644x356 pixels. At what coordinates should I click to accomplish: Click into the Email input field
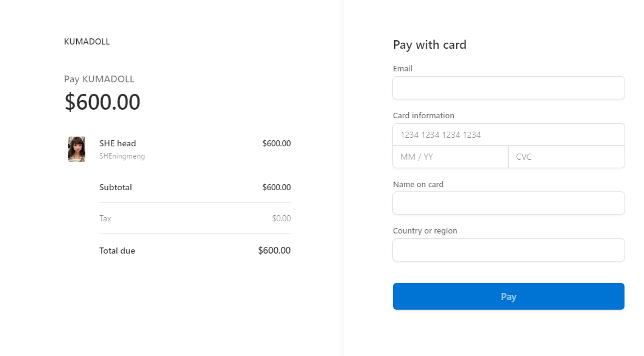click(509, 88)
